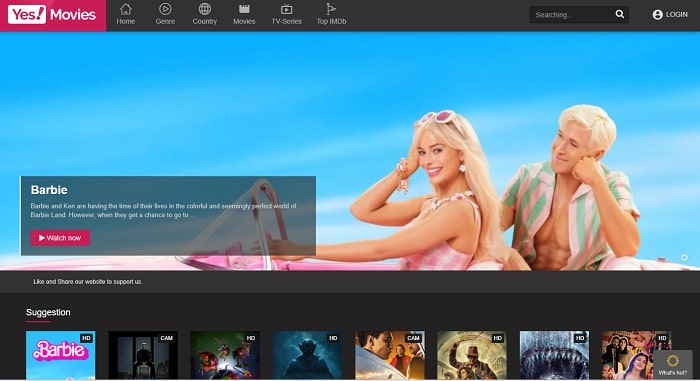Click the What's hot widget
This screenshot has height=381, width=700.
point(673,364)
